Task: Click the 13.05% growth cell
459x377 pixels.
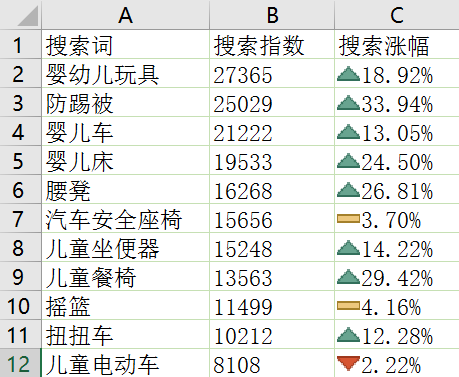Action: [x=397, y=131]
